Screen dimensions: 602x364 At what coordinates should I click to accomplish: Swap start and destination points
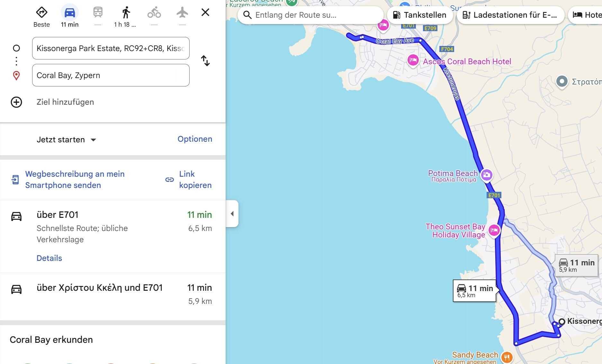coord(205,61)
